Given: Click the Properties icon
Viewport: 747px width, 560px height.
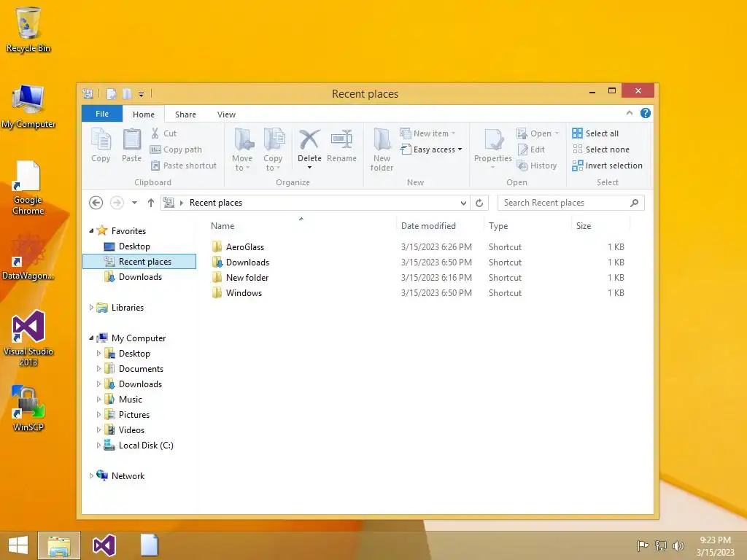Looking at the screenshot, I should point(492,140).
